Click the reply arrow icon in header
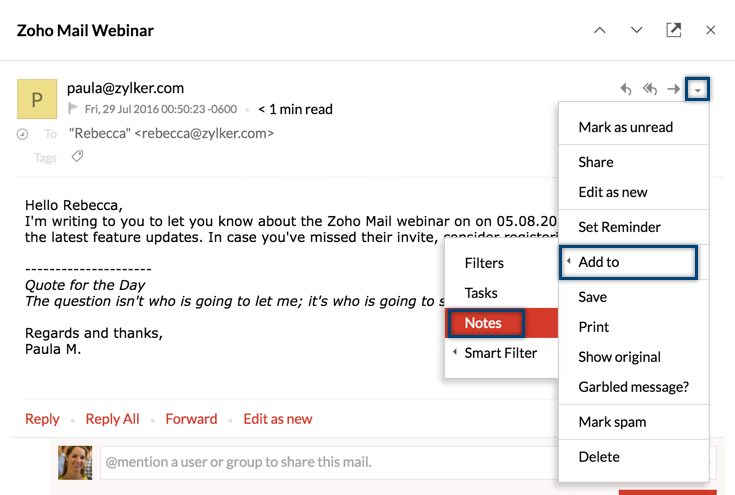Viewport: 735px width, 495px height. 626,89
